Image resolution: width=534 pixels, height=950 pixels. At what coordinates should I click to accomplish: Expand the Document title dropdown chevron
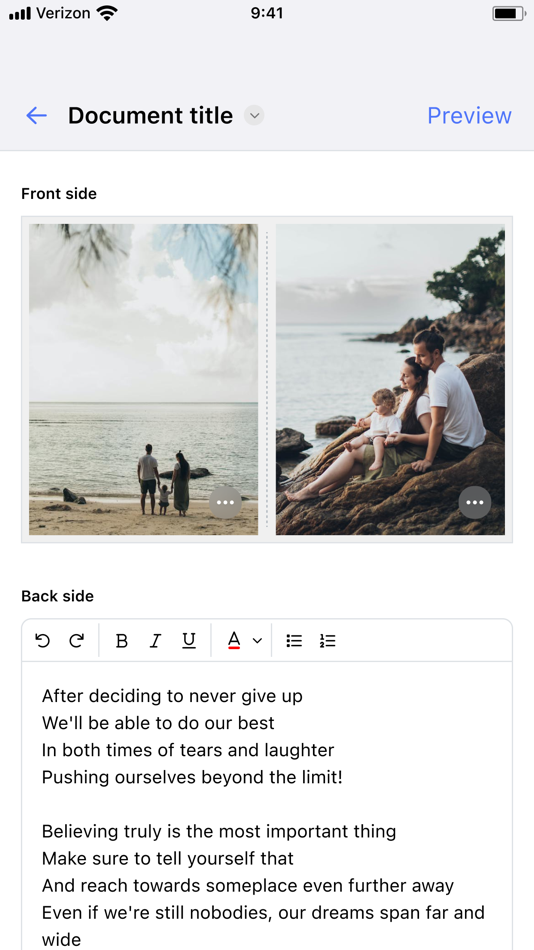click(x=255, y=115)
